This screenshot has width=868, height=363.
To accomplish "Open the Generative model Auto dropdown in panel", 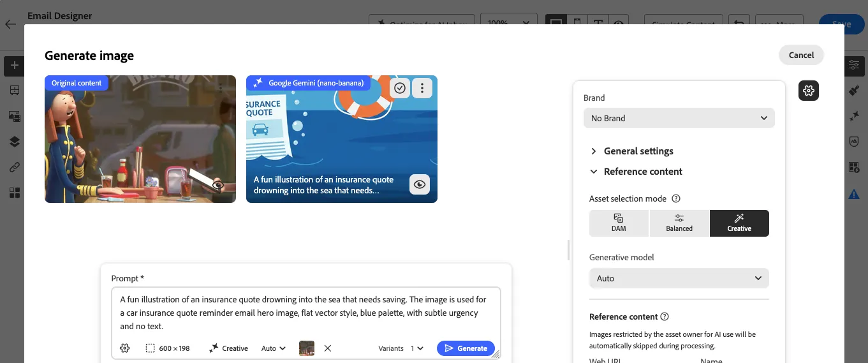I will [x=679, y=278].
